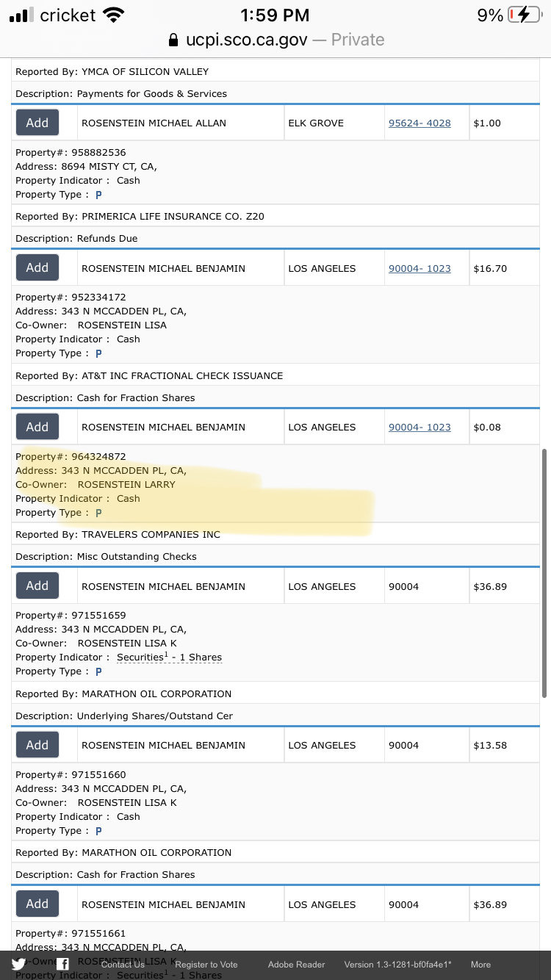Screen dimensions: 551x980
Task: Select Description: Payments for Goods & Services
Action: (x=121, y=93)
